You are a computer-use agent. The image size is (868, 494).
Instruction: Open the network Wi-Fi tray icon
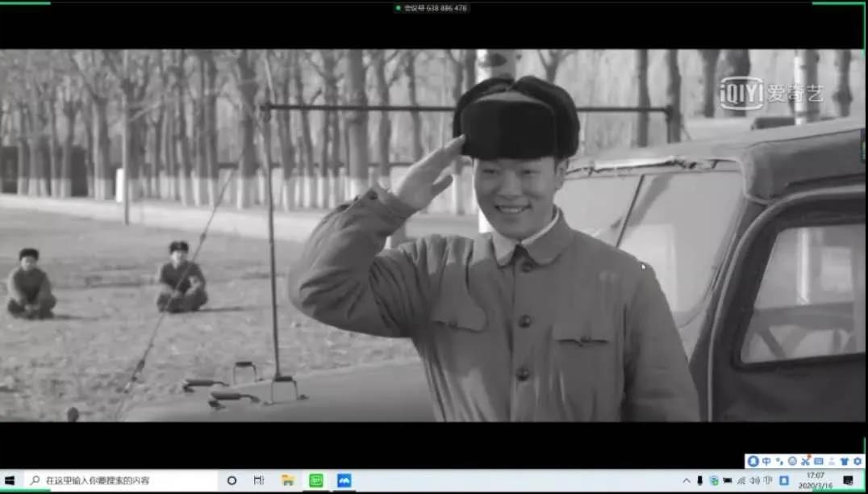(741, 480)
